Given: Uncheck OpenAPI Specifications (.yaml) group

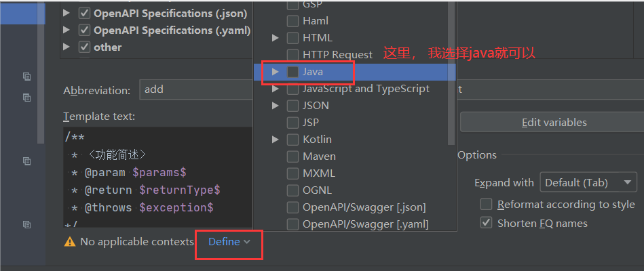Looking at the screenshot, I should coord(85,30).
